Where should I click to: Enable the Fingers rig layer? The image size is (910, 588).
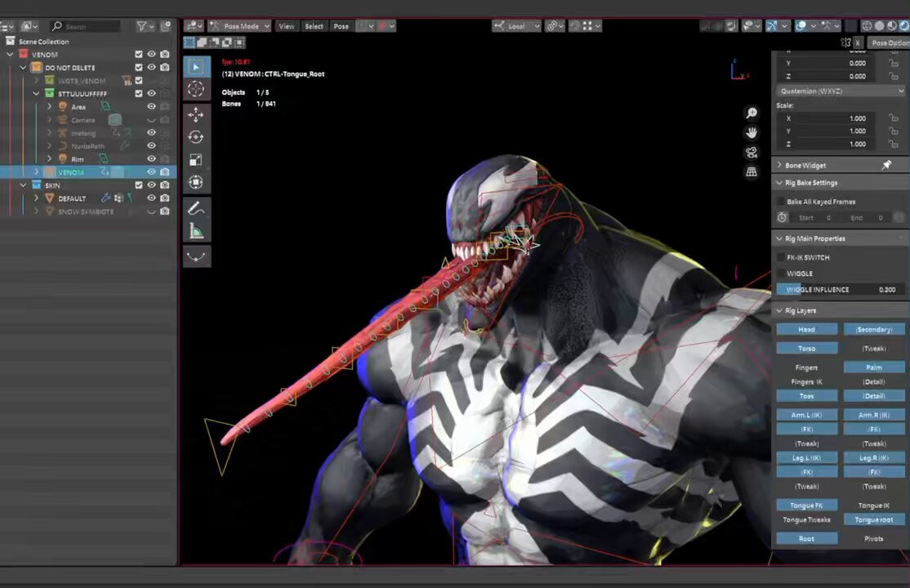[807, 367]
